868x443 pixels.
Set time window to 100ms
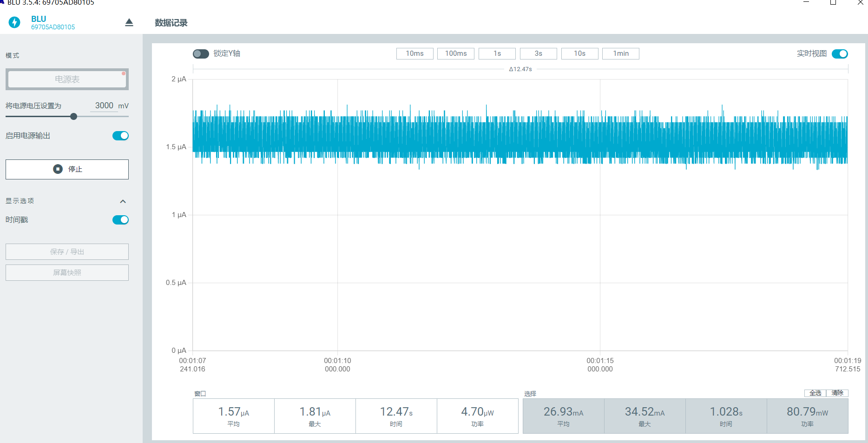tap(456, 53)
